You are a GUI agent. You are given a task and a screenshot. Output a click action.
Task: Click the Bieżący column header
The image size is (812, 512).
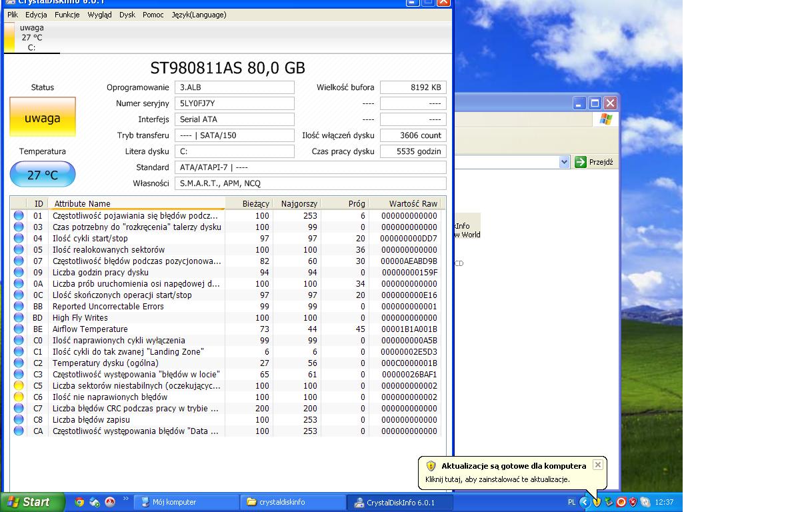249,203
